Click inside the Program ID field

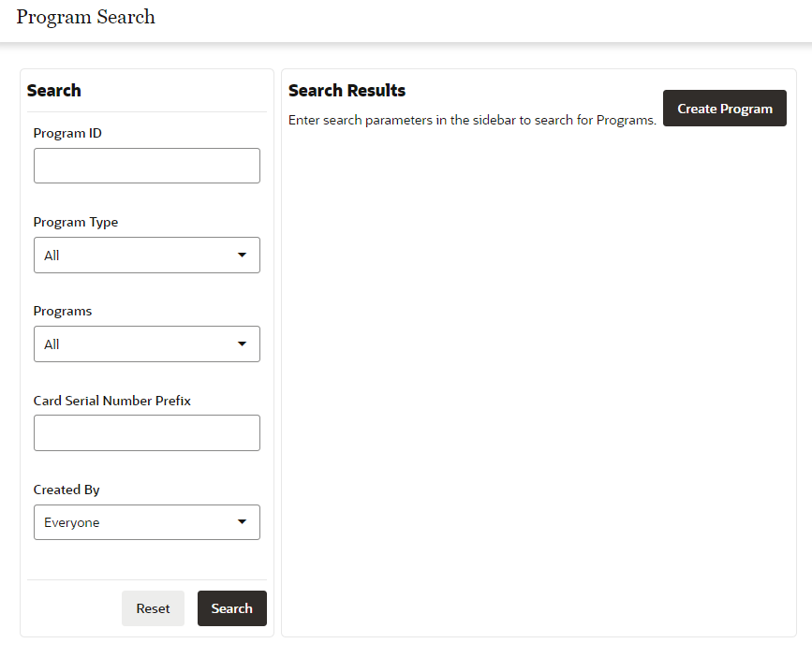pyautogui.click(x=146, y=166)
